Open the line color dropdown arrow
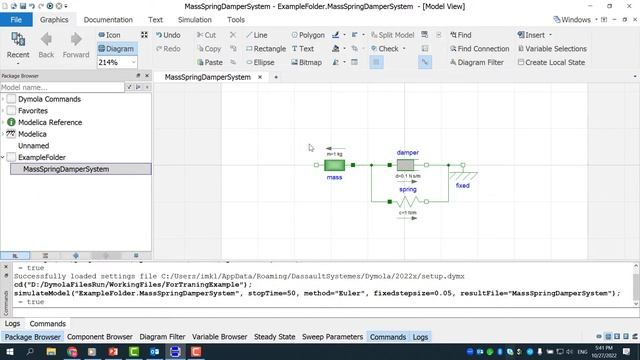640x360 pixels. pyautogui.click(x=344, y=35)
